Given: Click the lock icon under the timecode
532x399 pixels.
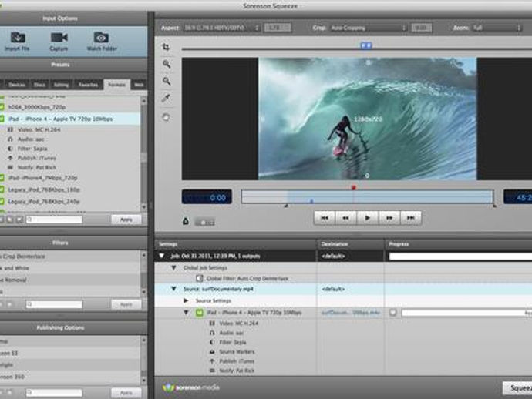Looking at the screenshot, I should pyautogui.click(x=186, y=221).
